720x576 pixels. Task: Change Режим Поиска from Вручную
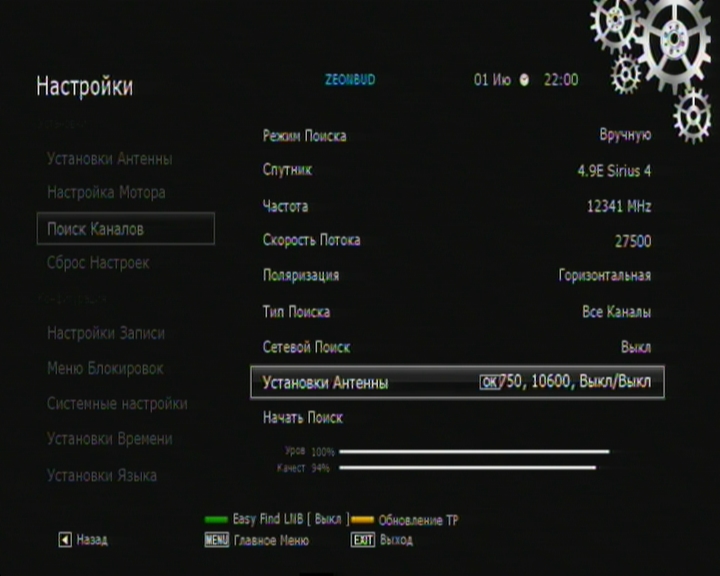625,135
